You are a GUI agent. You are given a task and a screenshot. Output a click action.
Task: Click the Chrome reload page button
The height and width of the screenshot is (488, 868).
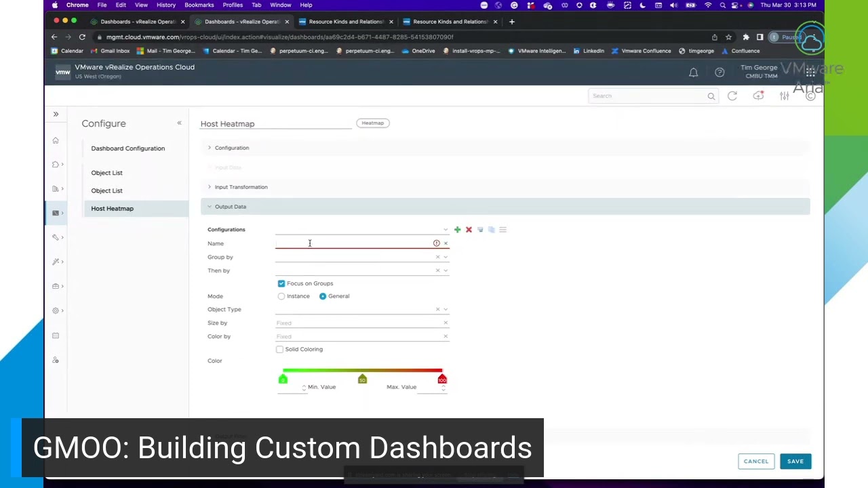[x=82, y=37]
